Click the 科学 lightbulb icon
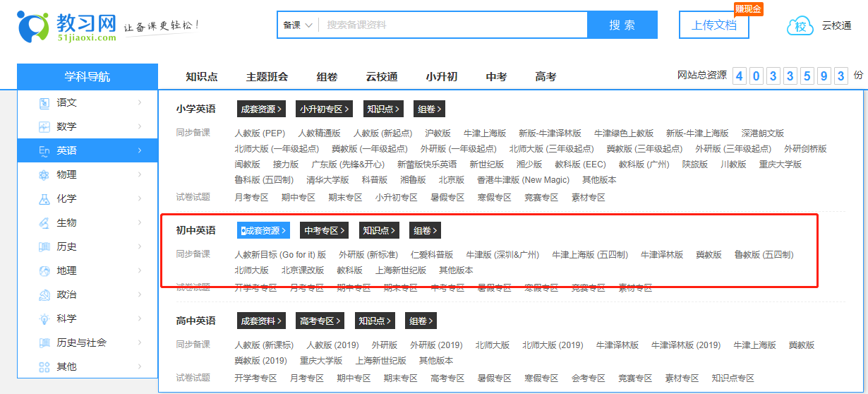The height and width of the screenshot is (394, 868). coord(44,319)
